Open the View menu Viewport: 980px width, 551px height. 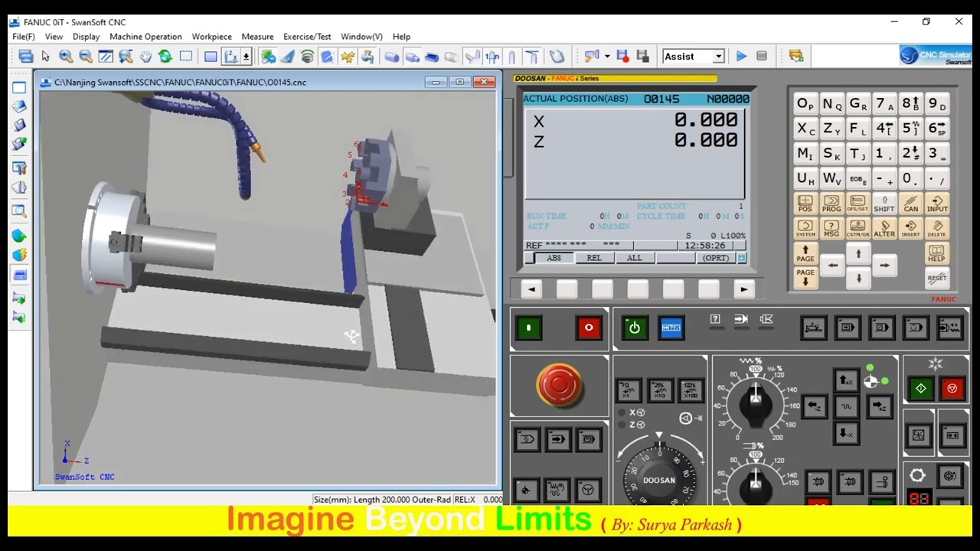coord(54,36)
